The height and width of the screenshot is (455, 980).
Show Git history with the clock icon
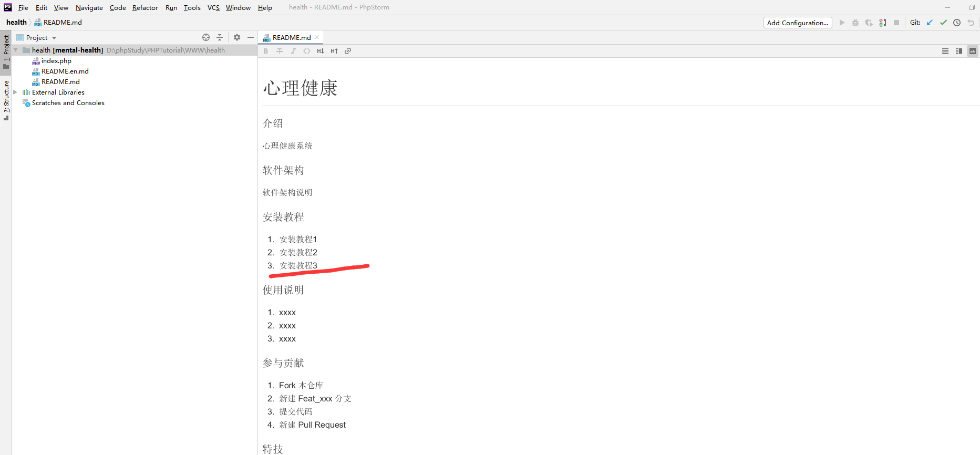coord(957,23)
